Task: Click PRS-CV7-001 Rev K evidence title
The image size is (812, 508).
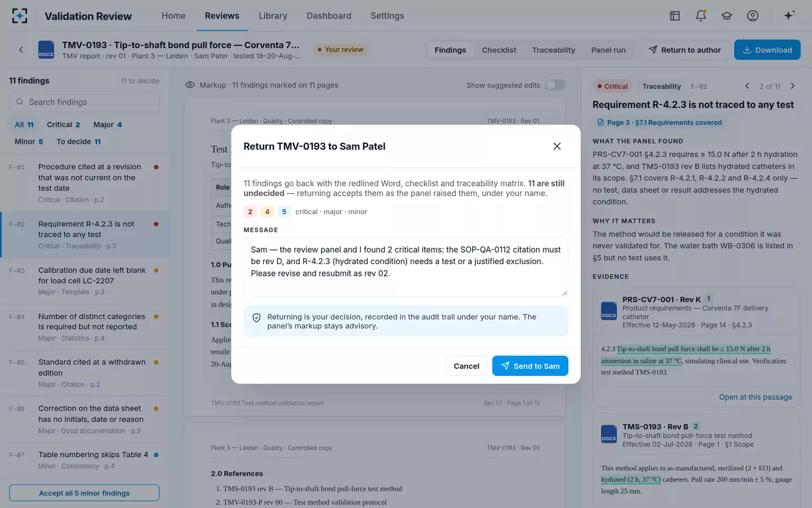Action: click(x=661, y=299)
